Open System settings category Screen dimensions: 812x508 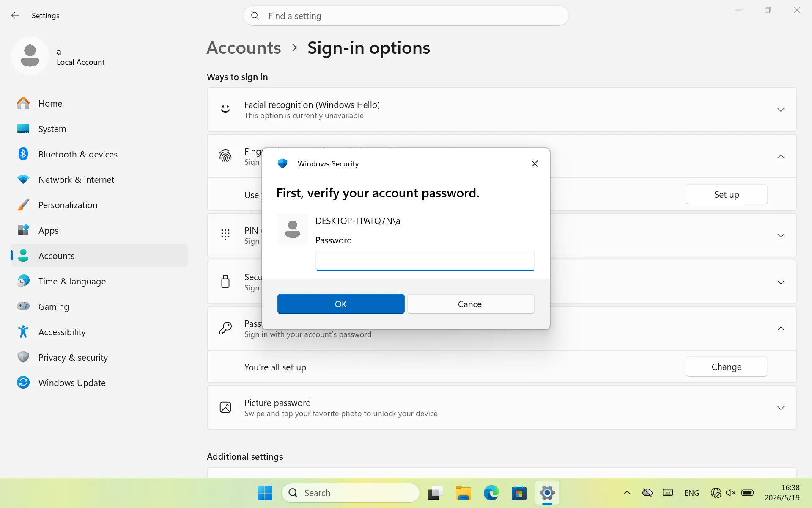(99, 129)
